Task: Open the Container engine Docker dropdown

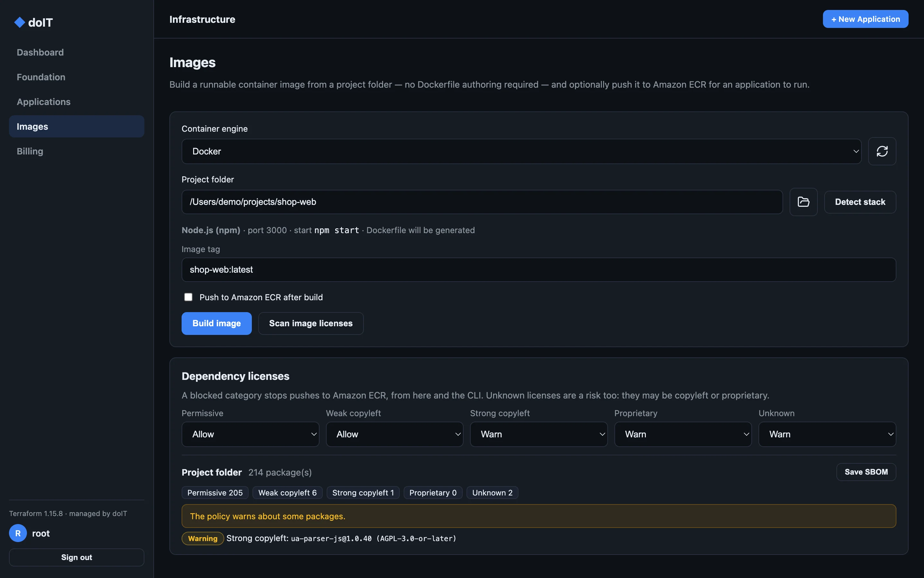Action: click(x=521, y=151)
